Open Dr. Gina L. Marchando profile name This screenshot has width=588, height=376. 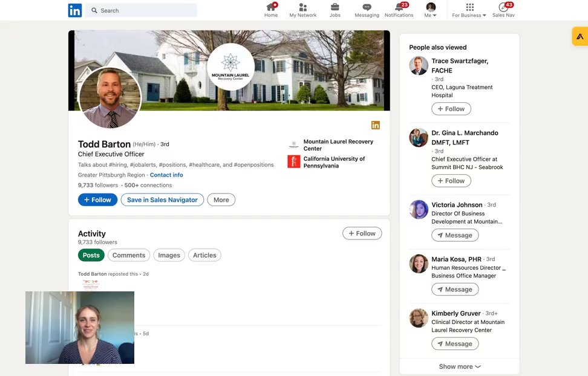pos(465,138)
